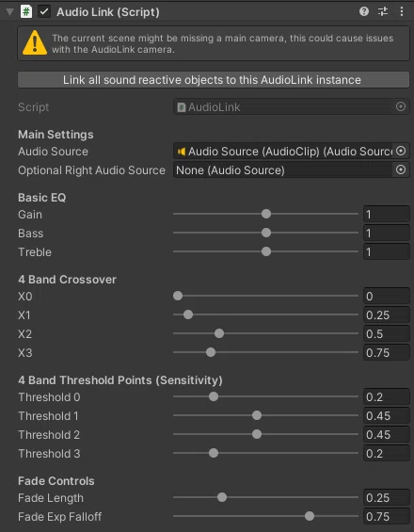
Task: Click the Bass slider handle
Action: click(x=266, y=233)
